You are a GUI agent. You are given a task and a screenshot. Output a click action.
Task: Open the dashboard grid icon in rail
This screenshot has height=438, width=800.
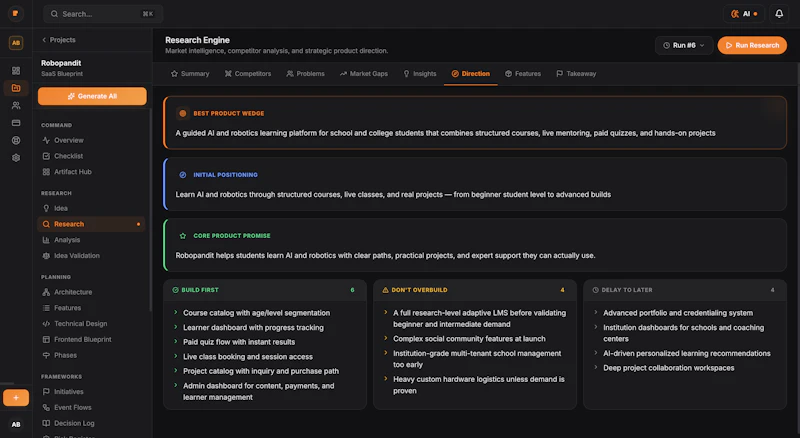pos(16,70)
